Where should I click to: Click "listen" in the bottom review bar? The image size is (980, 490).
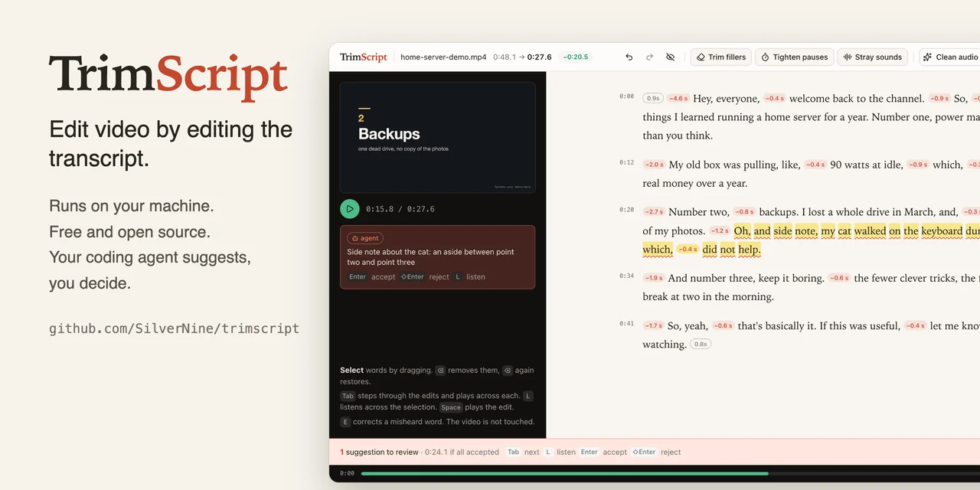click(566, 452)
